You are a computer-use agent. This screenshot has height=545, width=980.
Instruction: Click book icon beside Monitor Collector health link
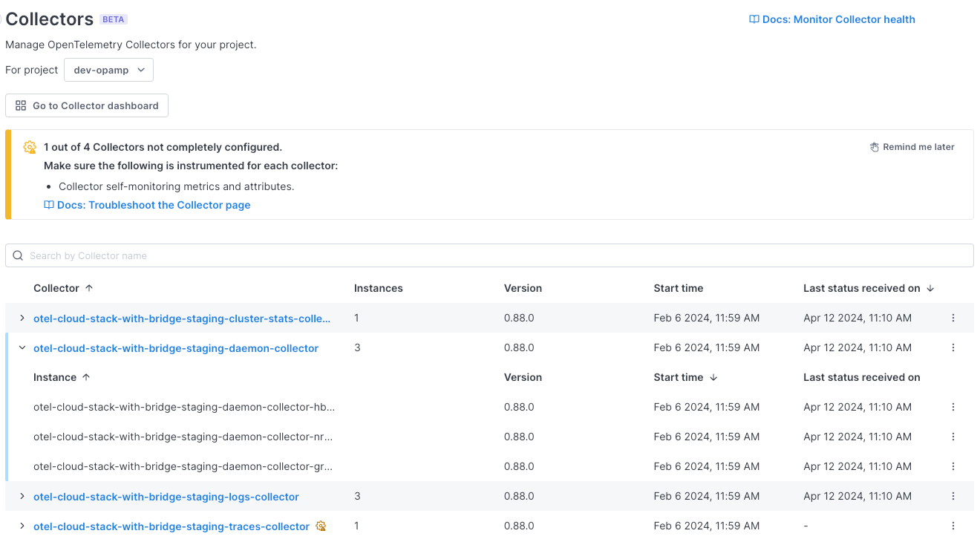click(x=755, y=19)
